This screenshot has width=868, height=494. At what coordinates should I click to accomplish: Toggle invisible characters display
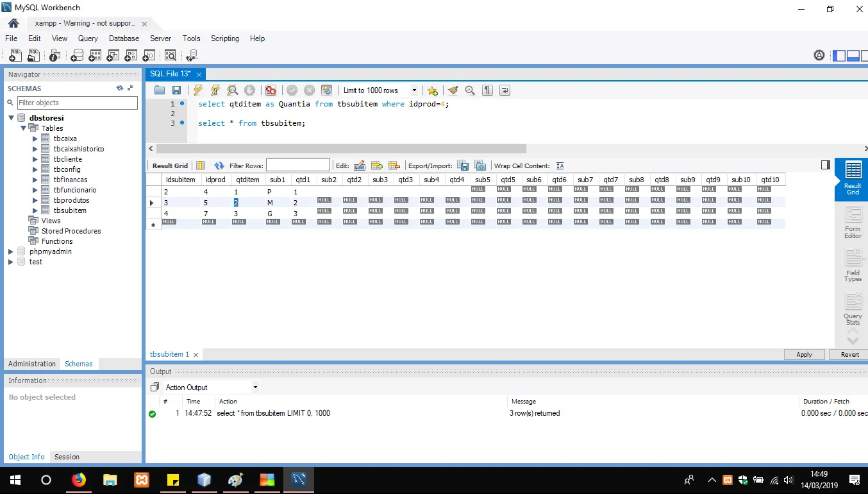(487, 90)
